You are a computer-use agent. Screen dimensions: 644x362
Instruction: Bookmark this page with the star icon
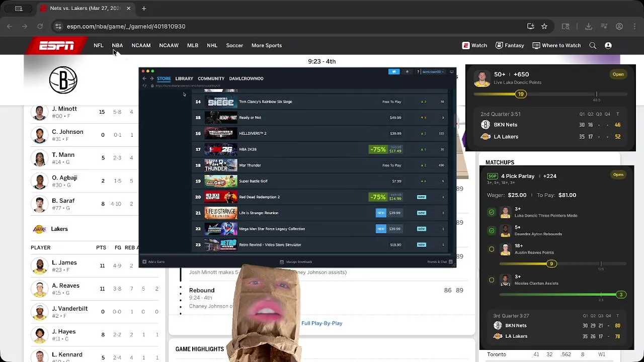coord(544,26)
